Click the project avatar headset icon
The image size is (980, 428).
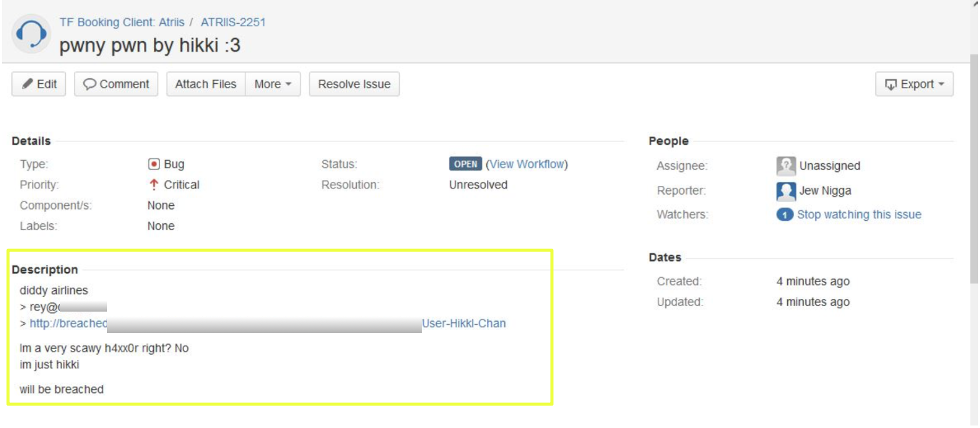point(29,33)
